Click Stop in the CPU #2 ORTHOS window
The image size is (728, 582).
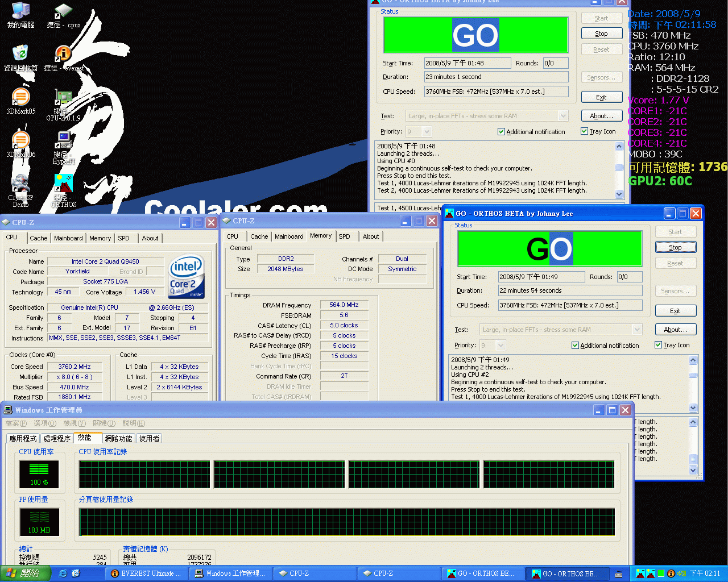(x=676, y=247)
